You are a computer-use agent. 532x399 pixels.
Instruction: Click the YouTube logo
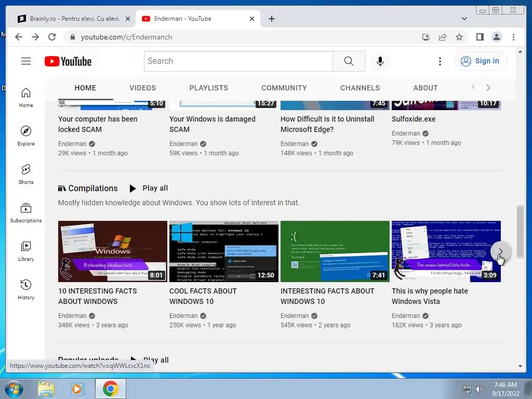[x=68, y=61]
